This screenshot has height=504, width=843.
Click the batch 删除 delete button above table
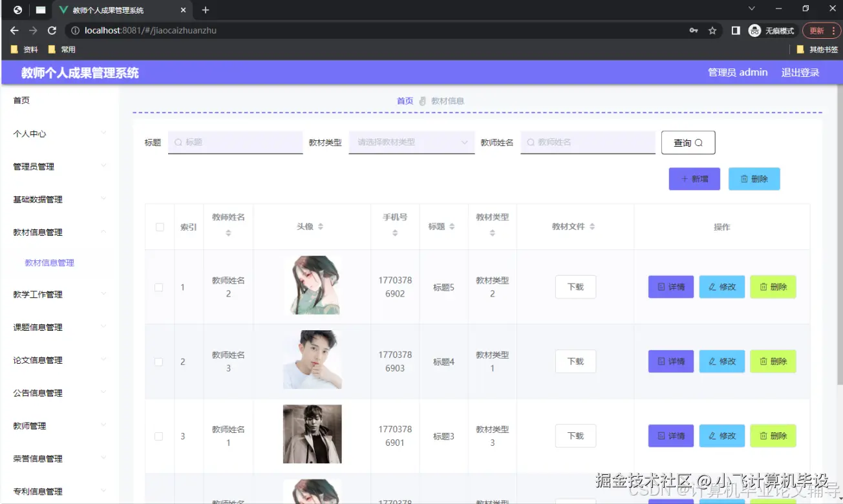tap(754, 178)
